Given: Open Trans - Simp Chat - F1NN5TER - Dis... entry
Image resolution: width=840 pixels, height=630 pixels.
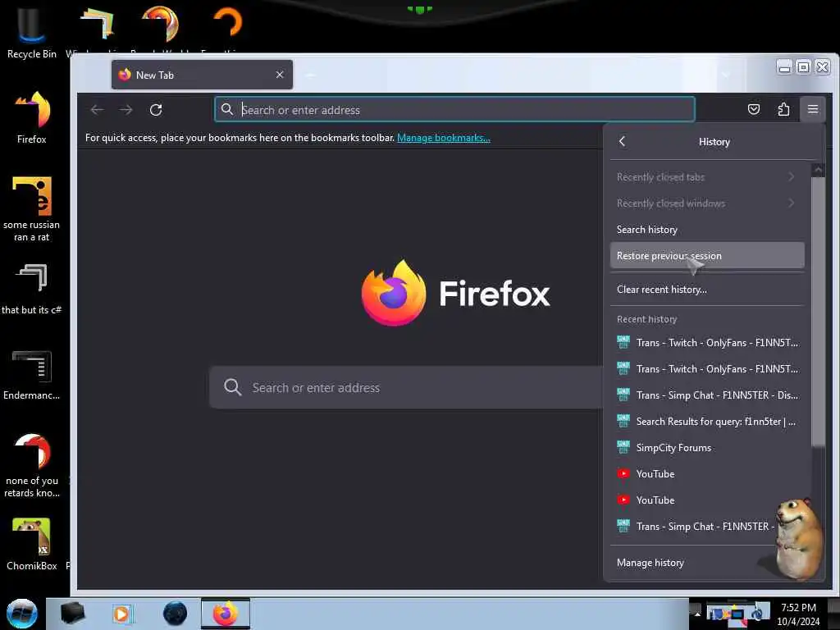Looking at the screenshot, I should (x=706, y=395).
